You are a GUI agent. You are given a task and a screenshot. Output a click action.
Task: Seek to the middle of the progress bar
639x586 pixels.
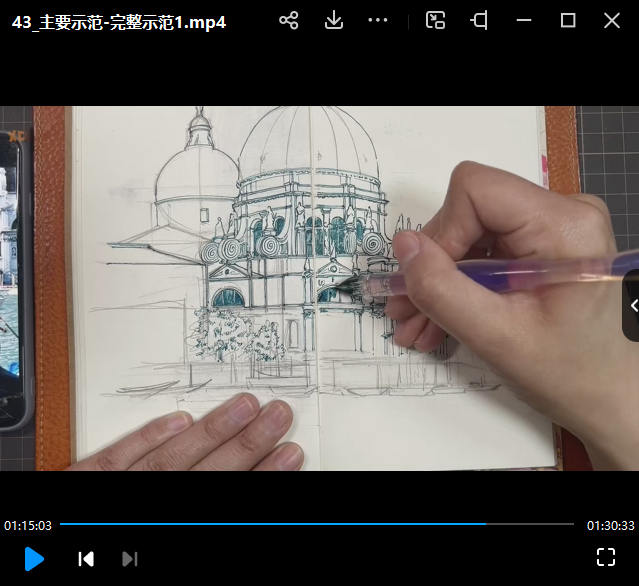317,524
